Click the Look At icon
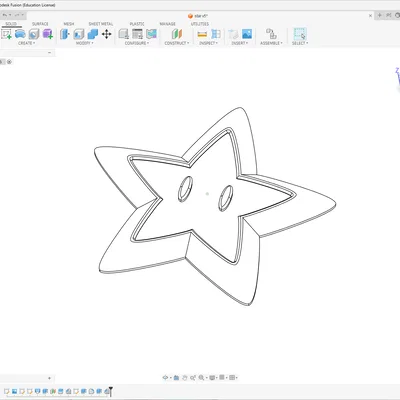The image size is (400, 400). pyautogui.click(x=176, y=378)
